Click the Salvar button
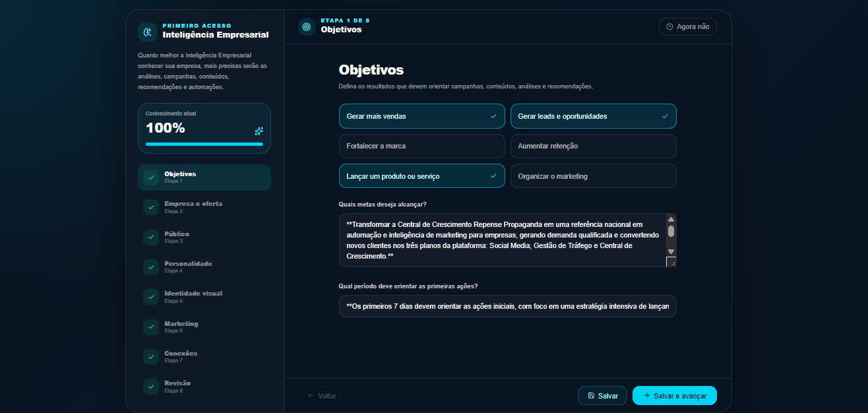The width and height of the screenshot is (868, 413). [x=603, y=396]
